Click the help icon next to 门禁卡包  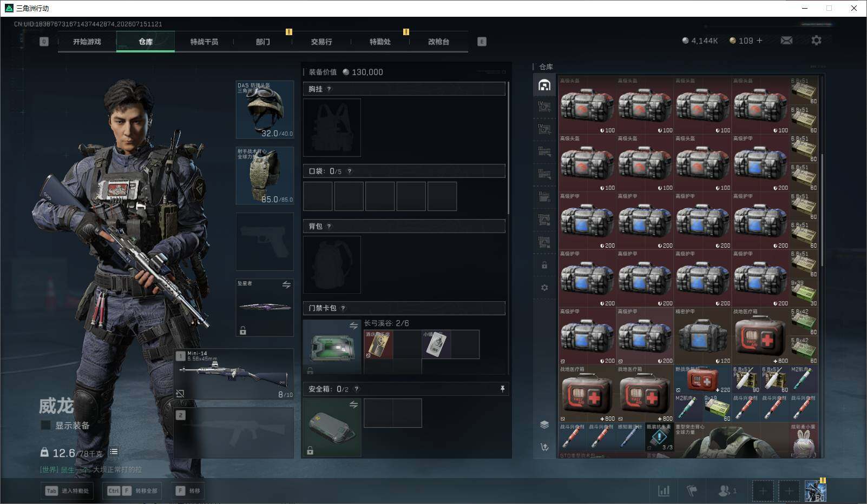[x=343, y=308]
